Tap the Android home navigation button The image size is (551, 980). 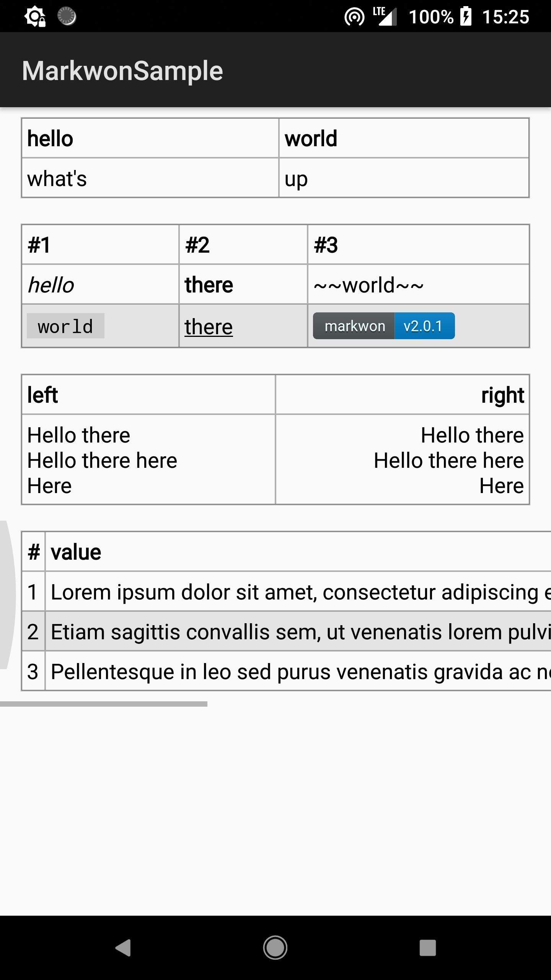275,948
